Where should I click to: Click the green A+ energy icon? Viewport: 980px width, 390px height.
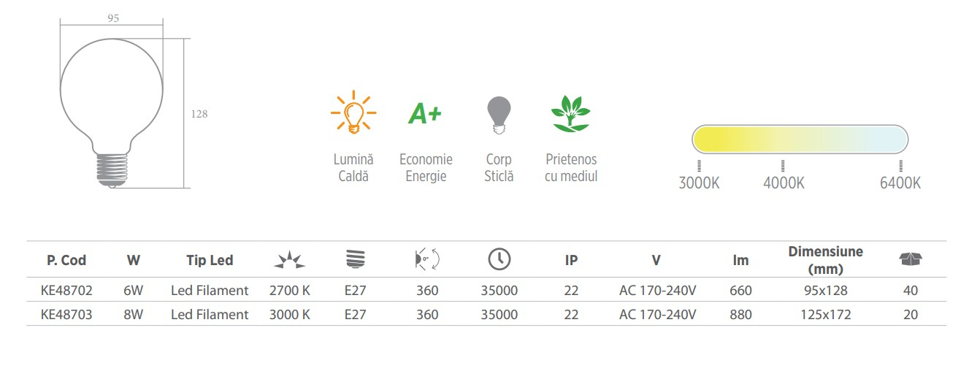pyautogui.click(x=425, y=113)
